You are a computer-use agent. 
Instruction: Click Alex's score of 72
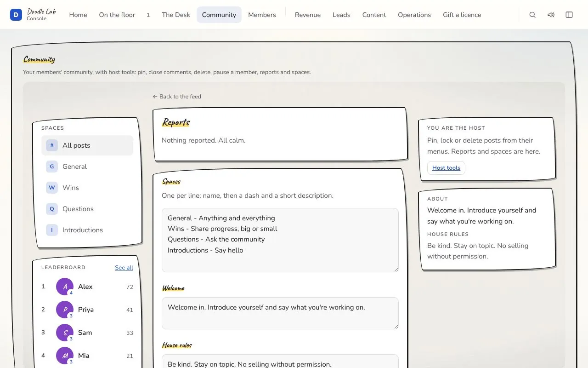[x=130, y=287]
